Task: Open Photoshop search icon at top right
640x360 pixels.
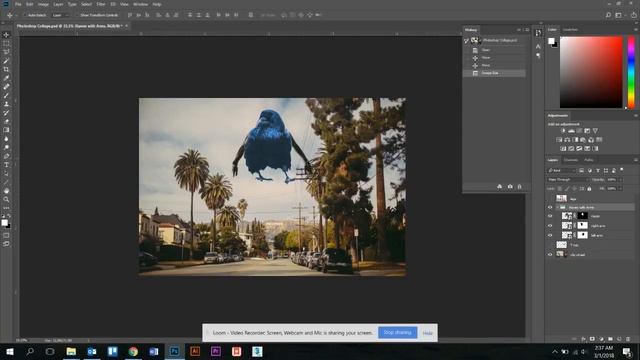Action: coord(608,15)
